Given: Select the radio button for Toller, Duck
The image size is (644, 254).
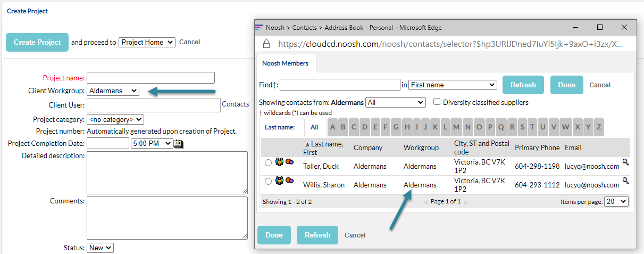Looking at the screenshot, I should pos(268,163).
